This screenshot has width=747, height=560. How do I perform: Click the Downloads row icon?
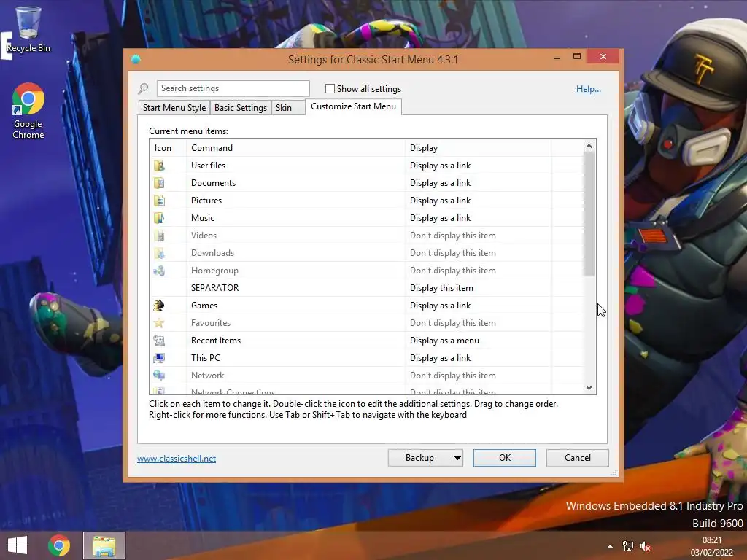point(159,253)
